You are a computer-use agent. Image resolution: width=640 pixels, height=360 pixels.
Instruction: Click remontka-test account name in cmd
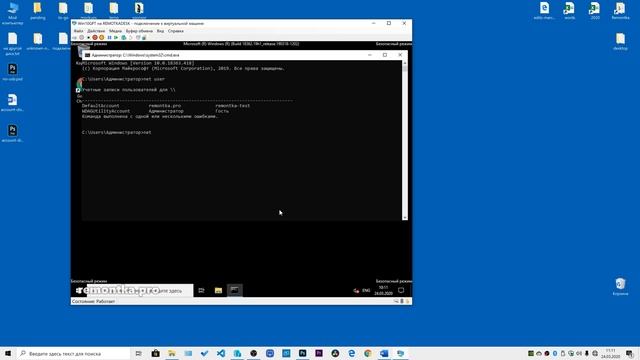(x=233, y=106)
